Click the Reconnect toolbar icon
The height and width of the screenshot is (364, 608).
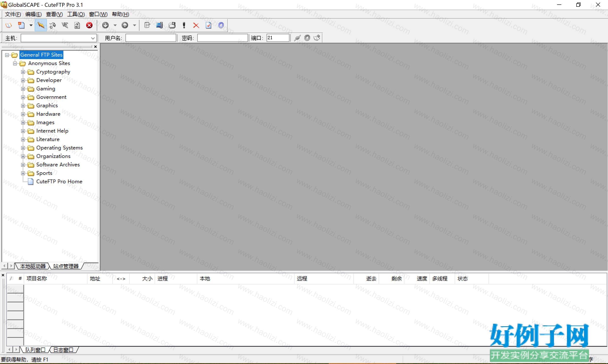coord(53,25)
